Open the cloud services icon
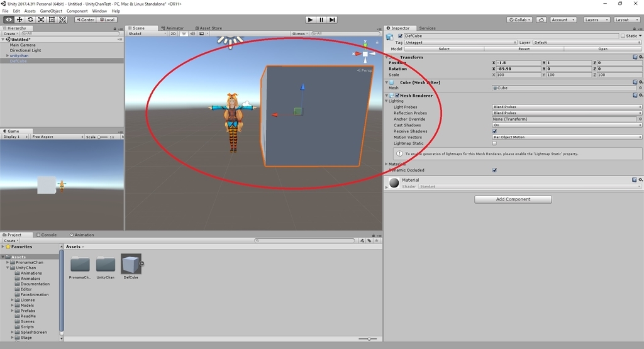 (x=541, y=19)
